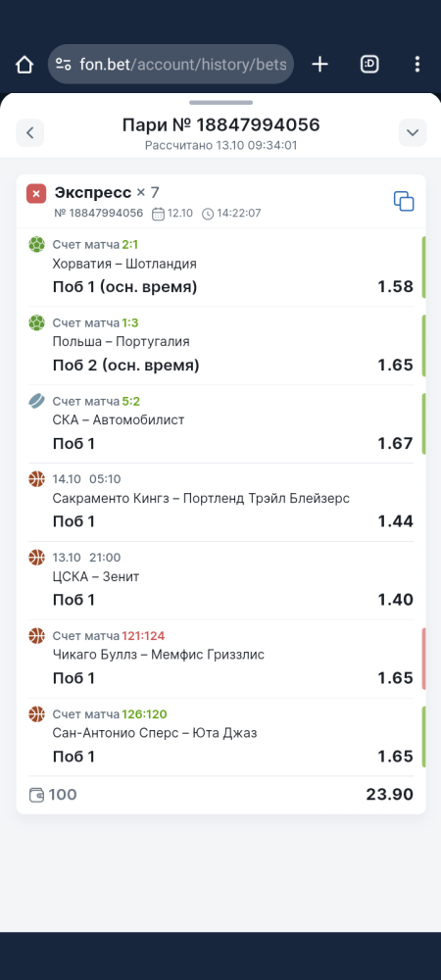
Task: Click the wallet icon next to 100
Action: [x=37, y=795]
